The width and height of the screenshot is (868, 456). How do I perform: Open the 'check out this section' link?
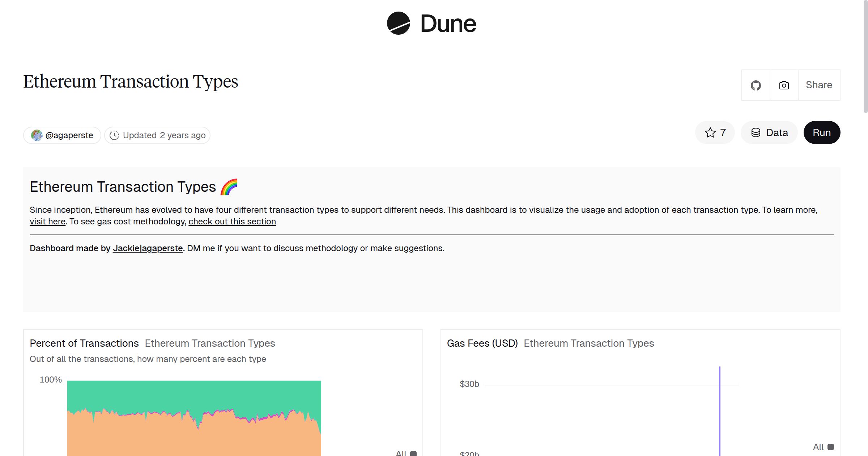coord(232,221)
